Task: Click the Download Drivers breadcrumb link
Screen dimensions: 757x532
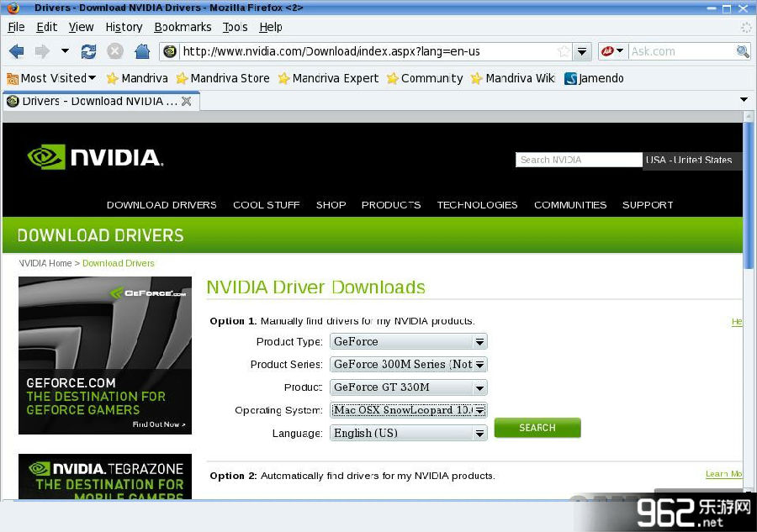Action: pos(119,263)
